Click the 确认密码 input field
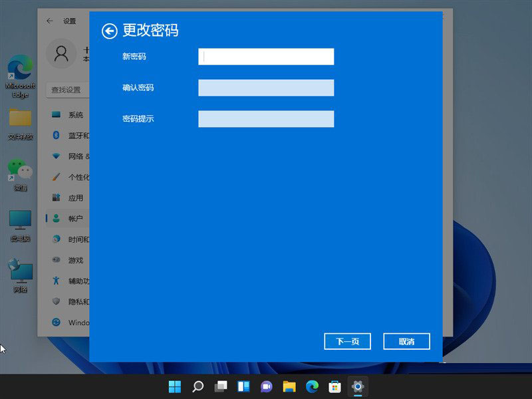The height and width of the screenshot is (399, 532). (x=266, y=88)
